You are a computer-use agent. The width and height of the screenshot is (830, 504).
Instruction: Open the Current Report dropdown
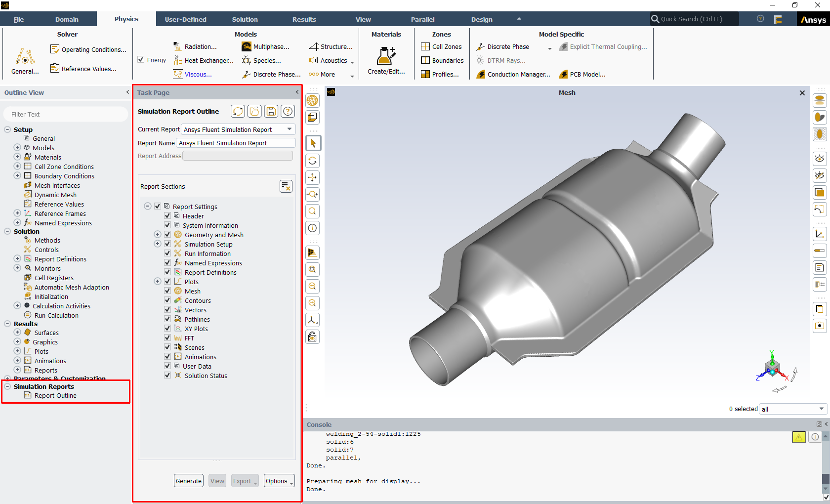289,129
